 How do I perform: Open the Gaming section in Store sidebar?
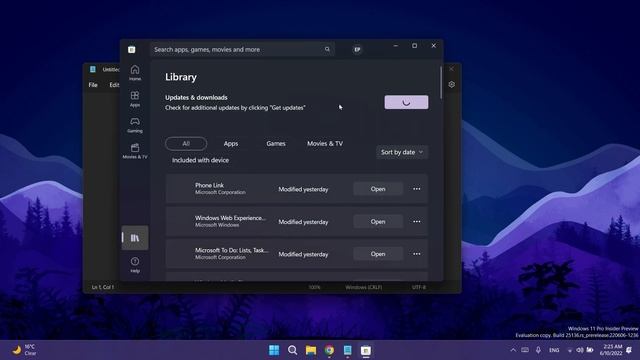point(135,125)
